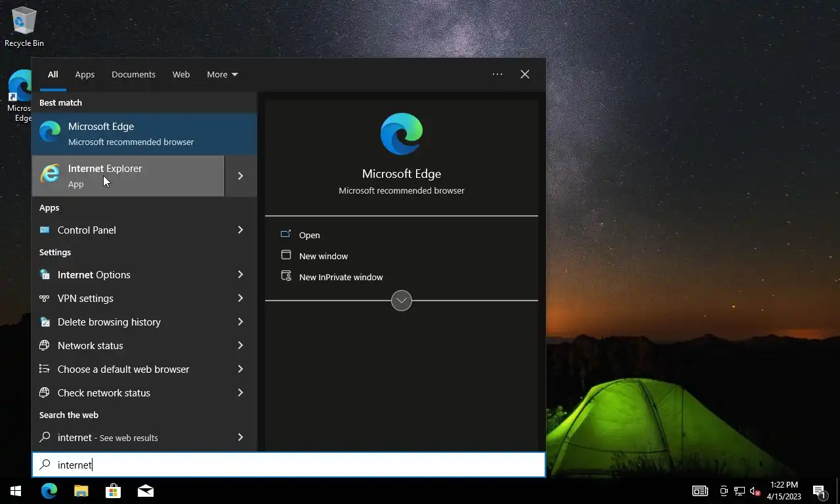Open the More filter dropdown

pos(222,74)
